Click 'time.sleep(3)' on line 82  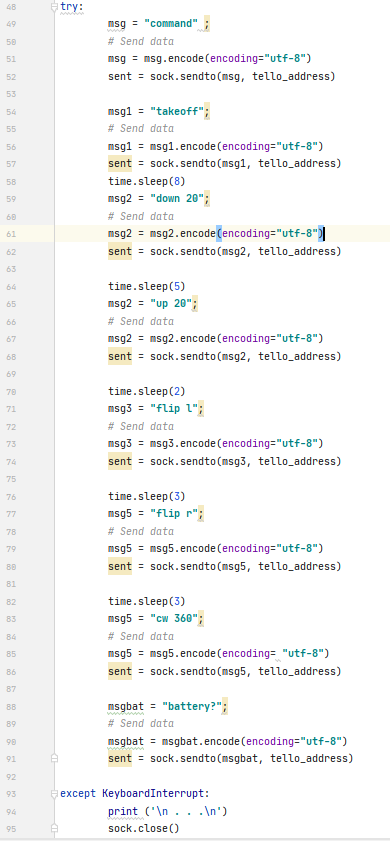(146, 601)
